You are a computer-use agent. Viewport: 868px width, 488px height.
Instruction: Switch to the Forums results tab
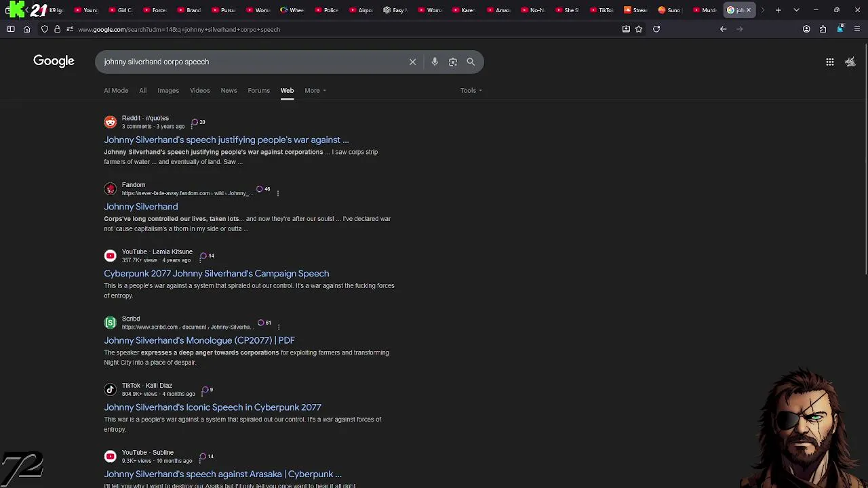(258, 90)
